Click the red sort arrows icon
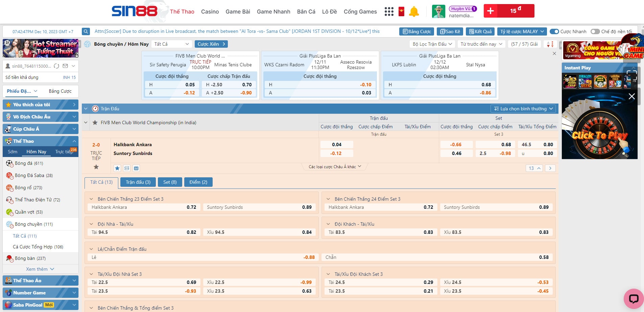644x312 pixels. click(x=550, y=44)
